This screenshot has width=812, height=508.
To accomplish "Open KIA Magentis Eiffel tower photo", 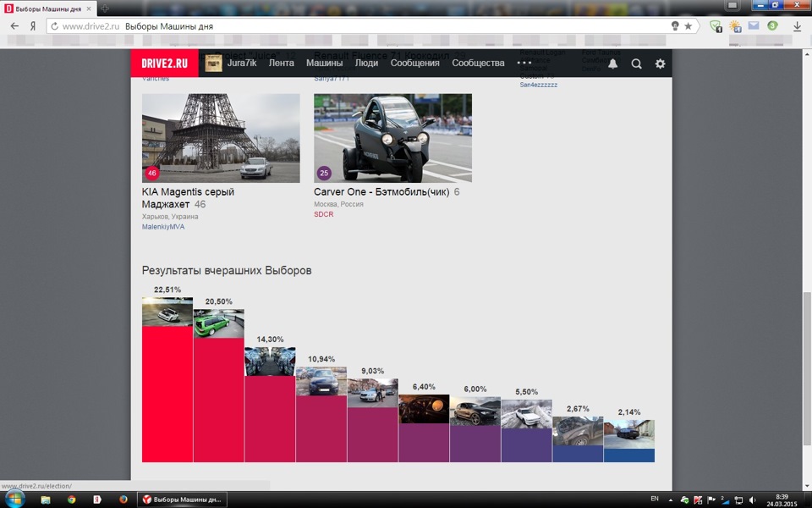I will tap(221, 138).
